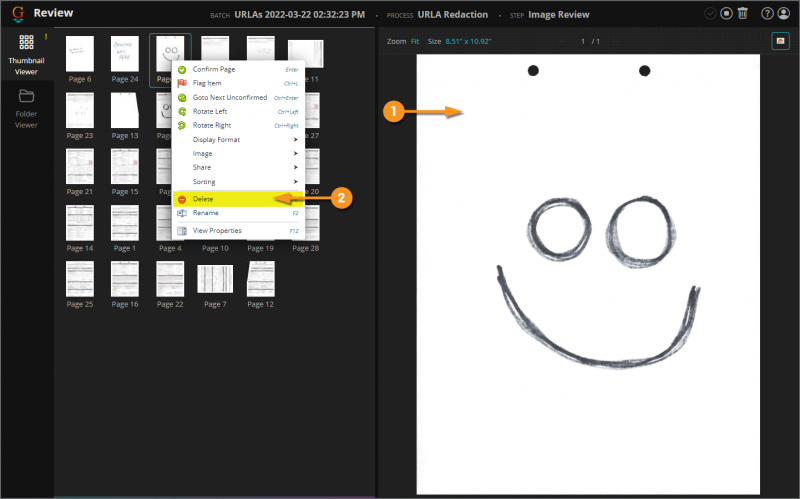Select the Page 21 thumbnail
Viewport: 800px width, 499px height.
pyautogui.click(x=80, y=166)
